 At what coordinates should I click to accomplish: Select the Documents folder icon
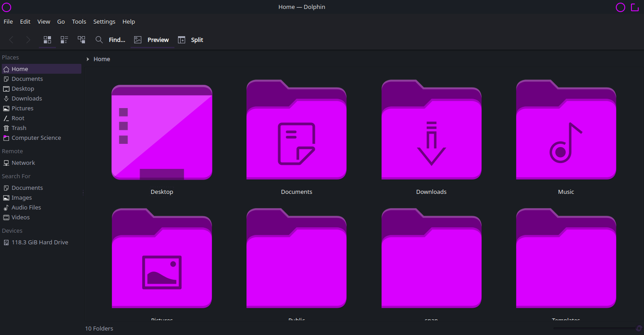[x=297, y=130]
